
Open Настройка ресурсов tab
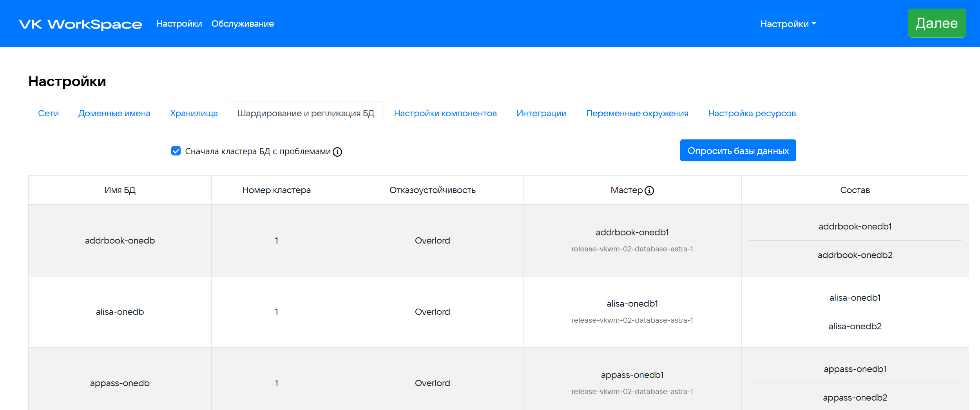pos(752,114)
